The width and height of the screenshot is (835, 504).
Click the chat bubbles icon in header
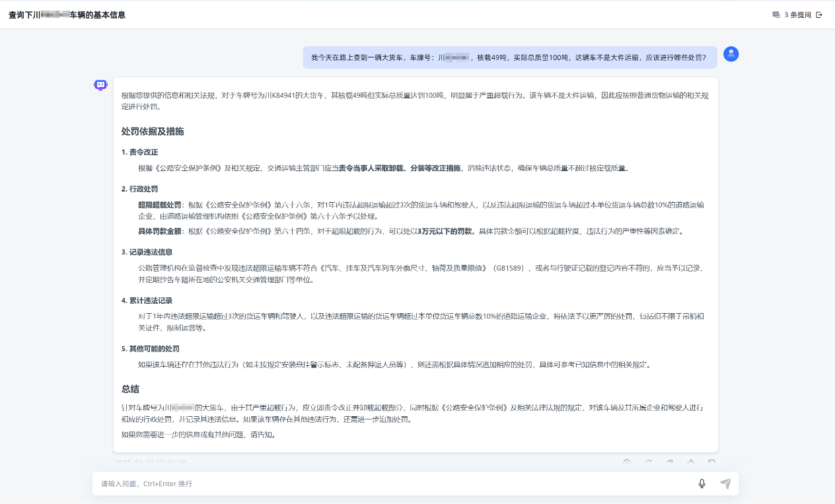[776, 15]
